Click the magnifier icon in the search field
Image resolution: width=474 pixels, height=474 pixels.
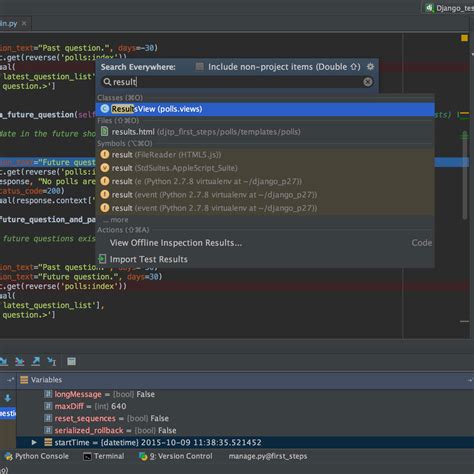tap(107, 82)
